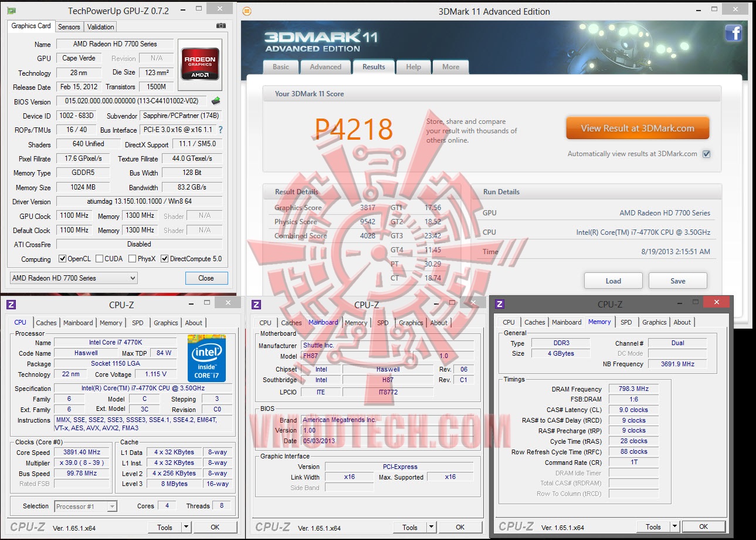Click the Radeon Graphics AMD logo
756x540 pixels.
pyautogui.click(x=200, y=64)
